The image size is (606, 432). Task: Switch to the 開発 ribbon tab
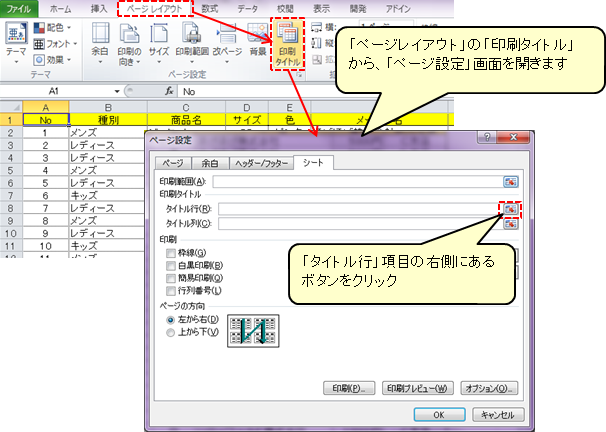[357, 9]
